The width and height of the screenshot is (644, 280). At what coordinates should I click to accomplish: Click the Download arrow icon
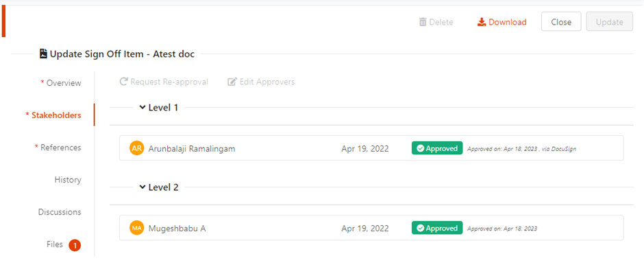coord(482,22)
